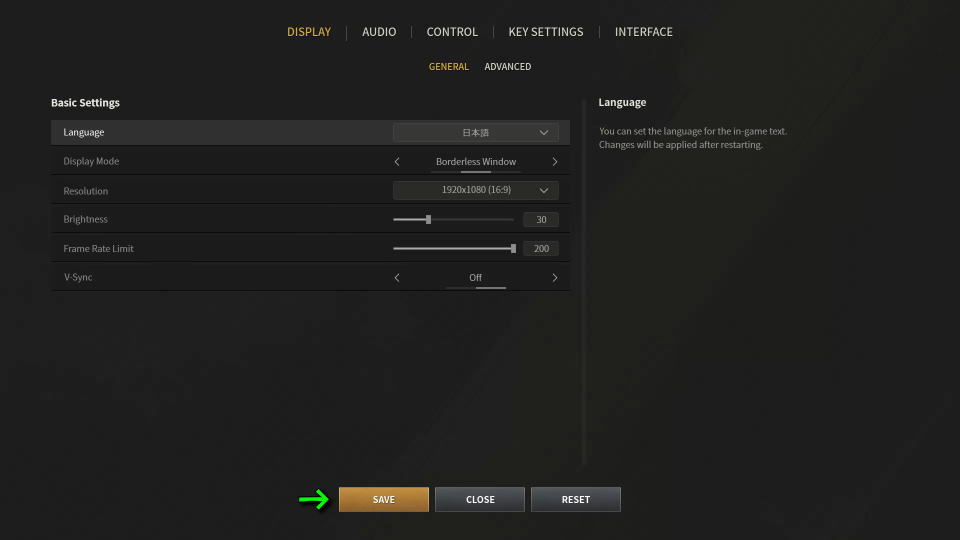Select the Resolution row label

(x=86, y=191)
